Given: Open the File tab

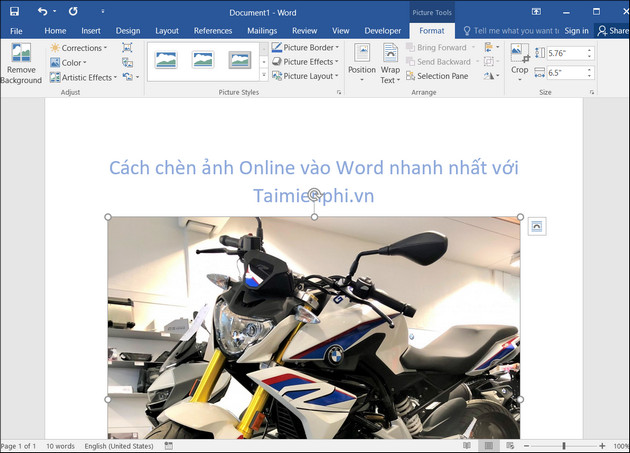Looking at the screenshot, I should coord(16,31).
